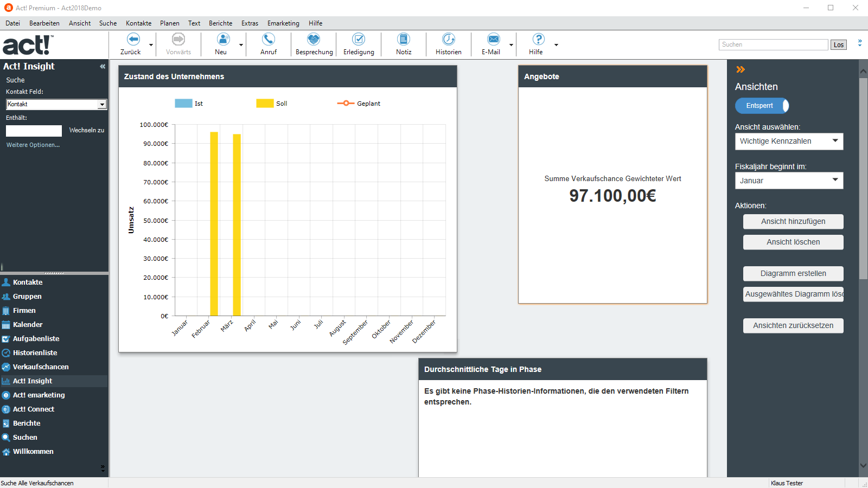Open the Emarketing menu
This screenshot has height=488, width=868.
coord(283,23)
